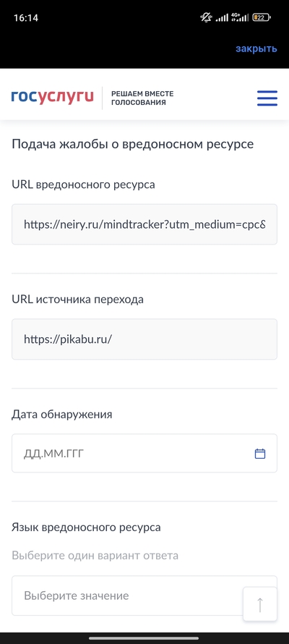Tap the scroll-to-top arrow button
The width and height of the screenshot is (289, 644).
260,604
